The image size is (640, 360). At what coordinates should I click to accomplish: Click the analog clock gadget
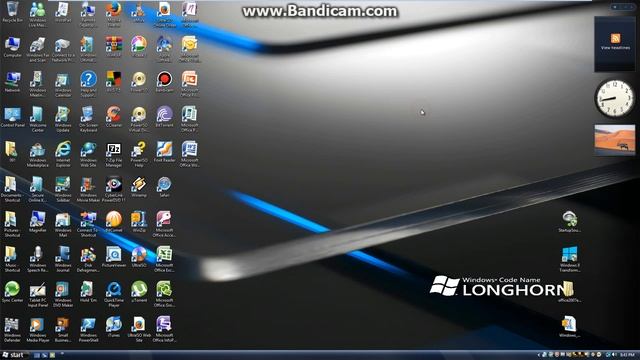tap(614, 98)
